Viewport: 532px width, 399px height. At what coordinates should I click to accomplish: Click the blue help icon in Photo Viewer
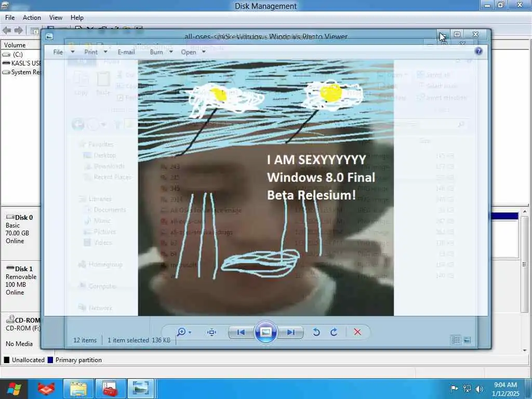click(478, 51)
